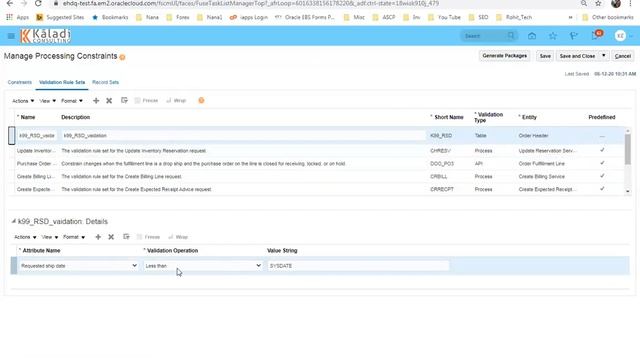Screen dimensions: 640x360
Task: Open Oracle EBS Forms bookmark
Action: (x=304, y=17)
